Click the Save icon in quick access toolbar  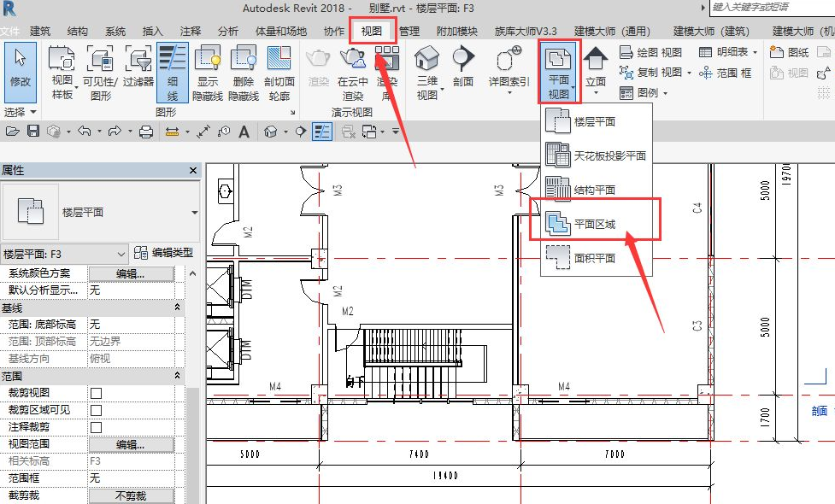tap(33, 131)
